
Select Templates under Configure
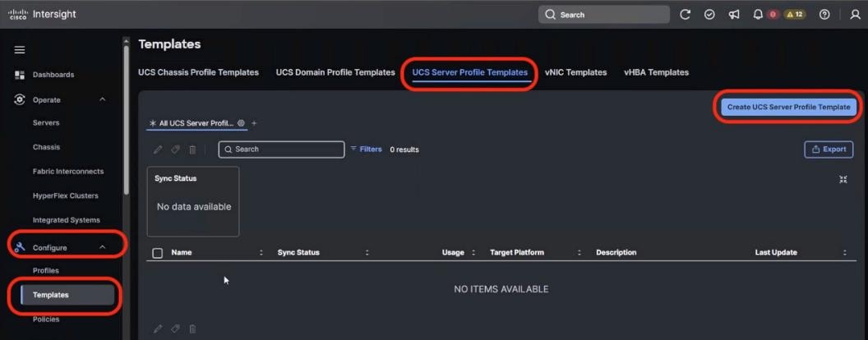click(67, 295)
